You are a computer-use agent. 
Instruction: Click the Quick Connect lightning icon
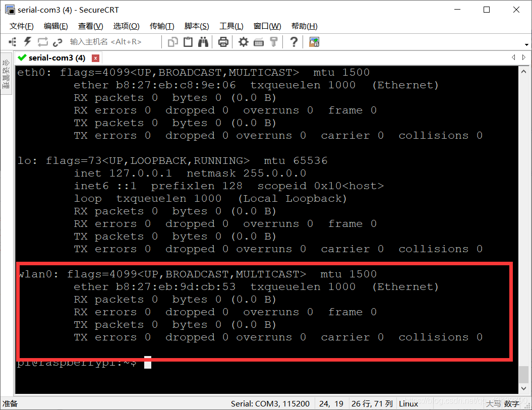click(x=27, y=42)
